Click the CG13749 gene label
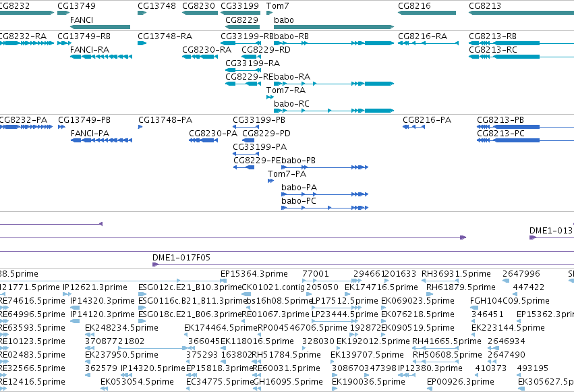 click(76, 6)
